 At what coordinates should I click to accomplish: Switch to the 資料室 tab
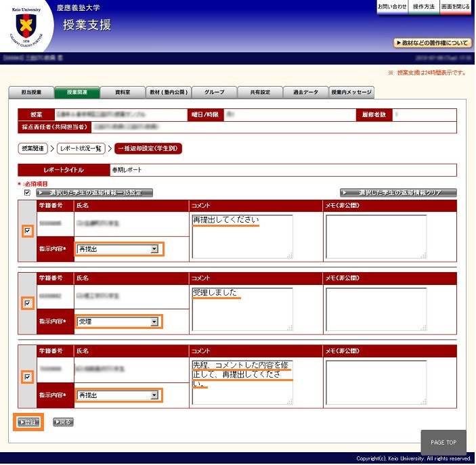123,92
